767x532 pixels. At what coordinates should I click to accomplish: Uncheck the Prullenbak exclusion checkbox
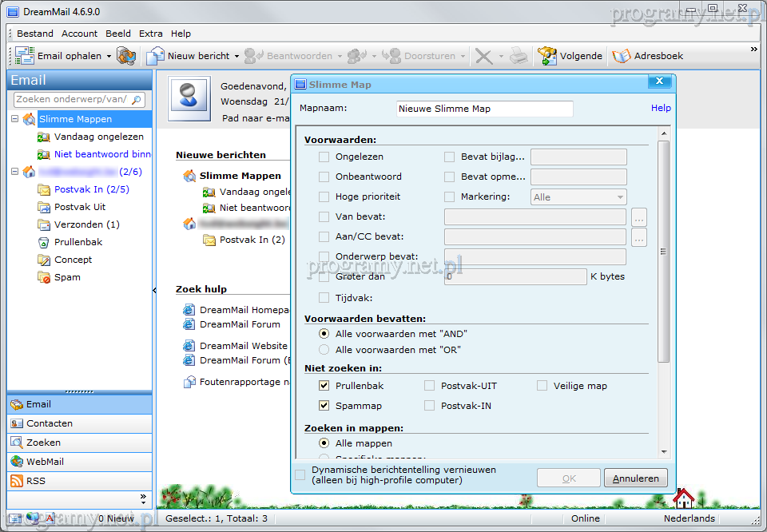324,386
